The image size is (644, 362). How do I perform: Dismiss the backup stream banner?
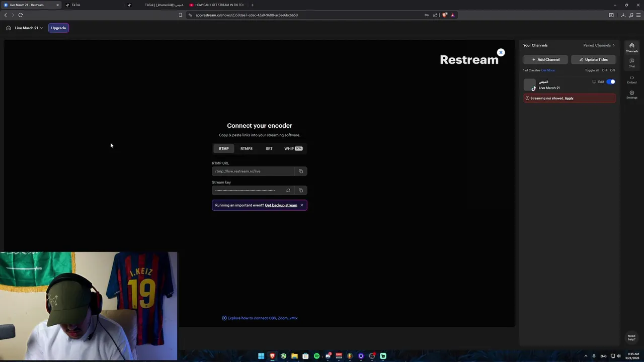tap(302, 205)
